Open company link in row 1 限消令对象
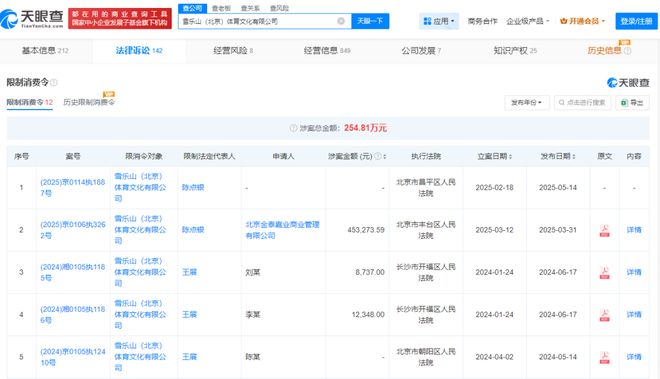 (140, 187)
